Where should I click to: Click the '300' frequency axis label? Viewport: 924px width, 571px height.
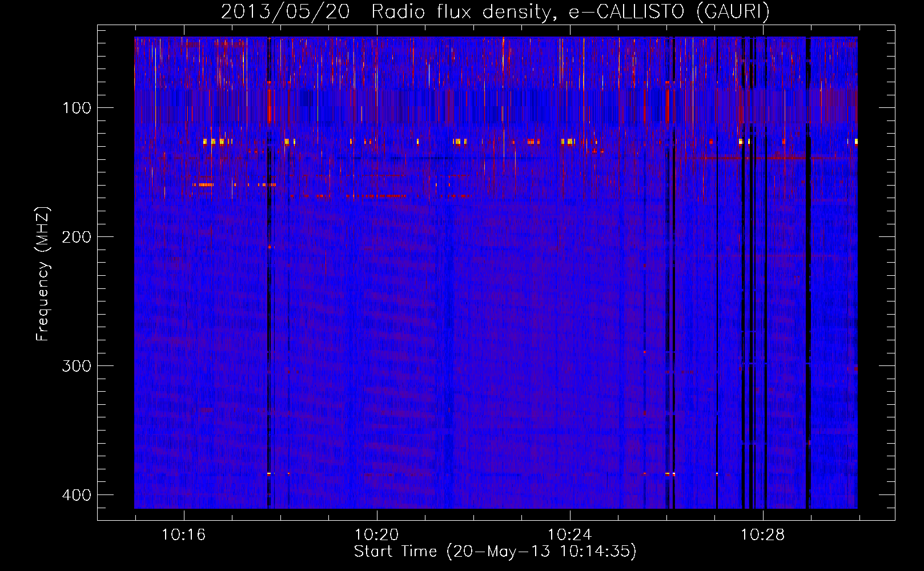pyautogui.click(x=77, y=366)
